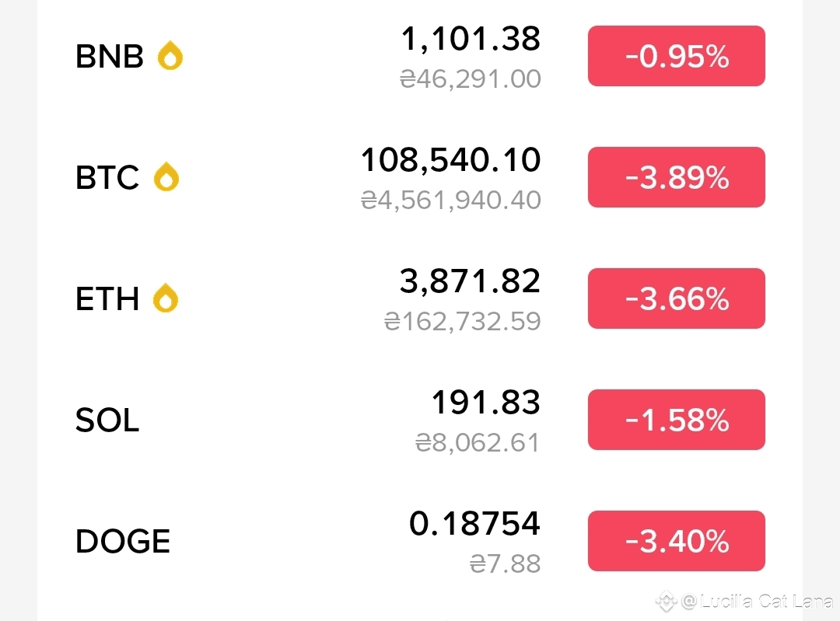Click the BTC -3.89% change button
840x621 pixels.
[x=676, y=177]
